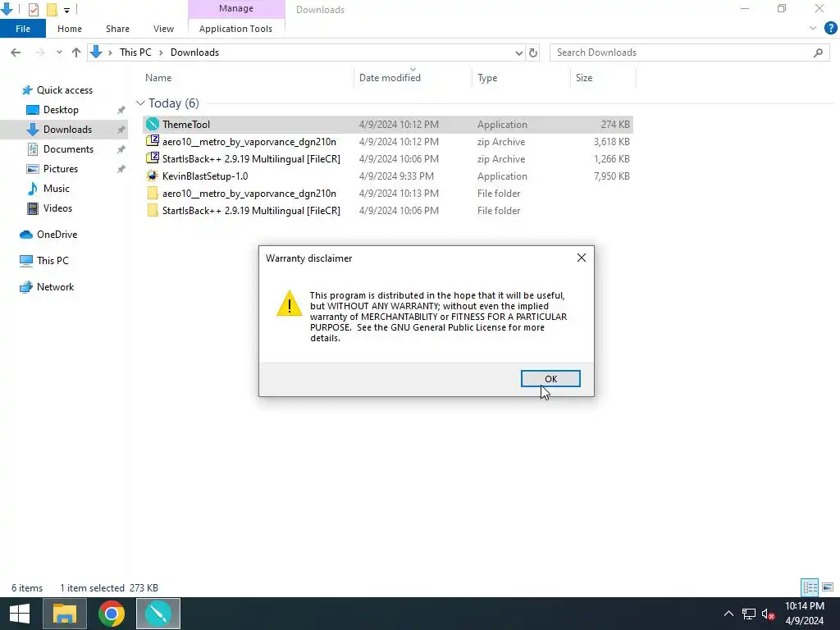Launch Google Chrome from the taskbar
840x630 pixels.
point(112,614)
